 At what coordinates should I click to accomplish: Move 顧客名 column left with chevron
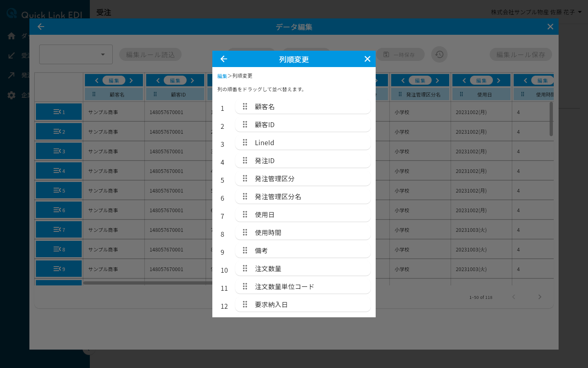click(x=97, y=81)
